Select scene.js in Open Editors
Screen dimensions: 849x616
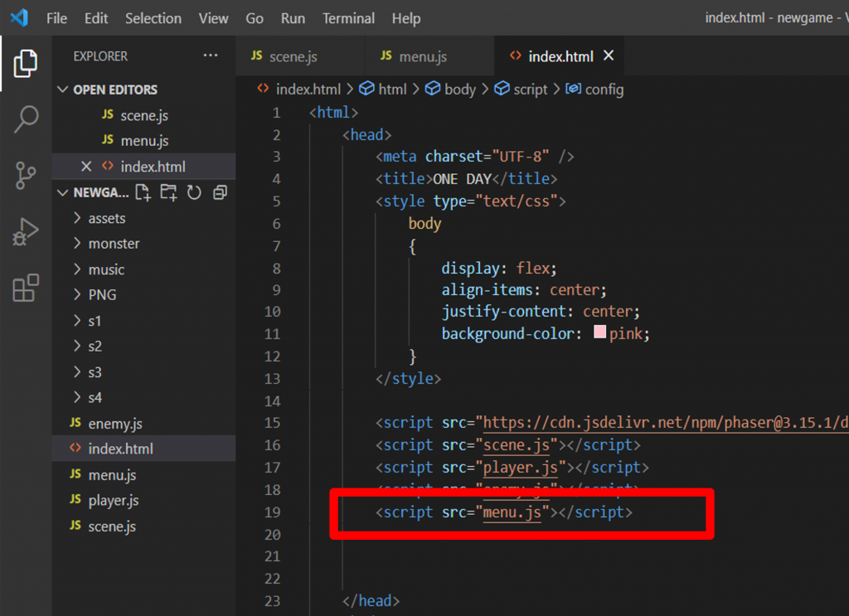coord(144,115)
